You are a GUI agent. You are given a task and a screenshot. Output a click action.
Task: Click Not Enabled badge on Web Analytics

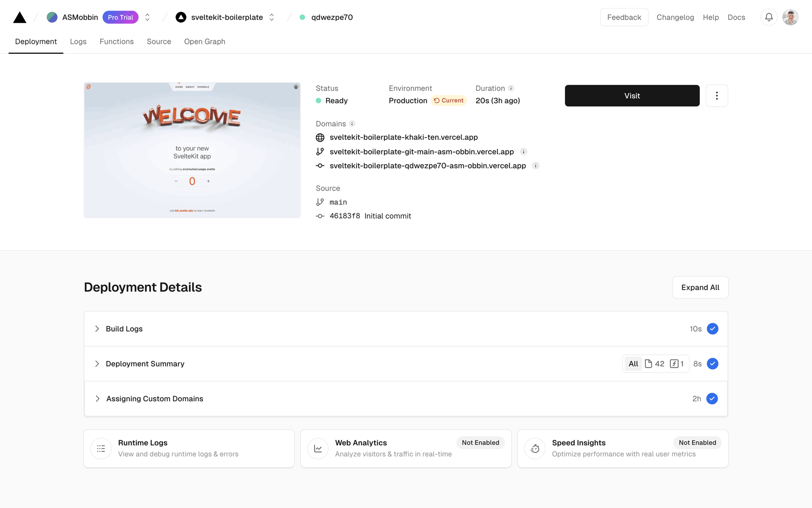pos(480,443)
